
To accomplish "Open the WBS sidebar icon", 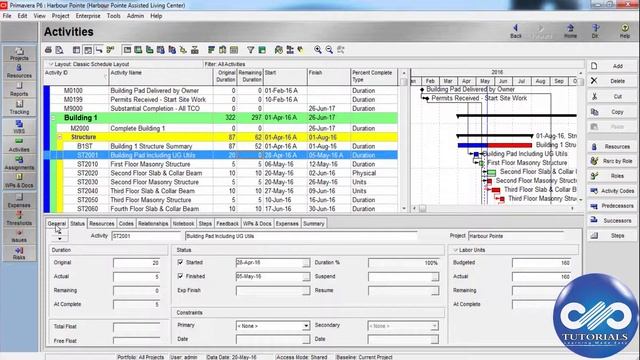I will pyautogui.click(x=19, y=127).
